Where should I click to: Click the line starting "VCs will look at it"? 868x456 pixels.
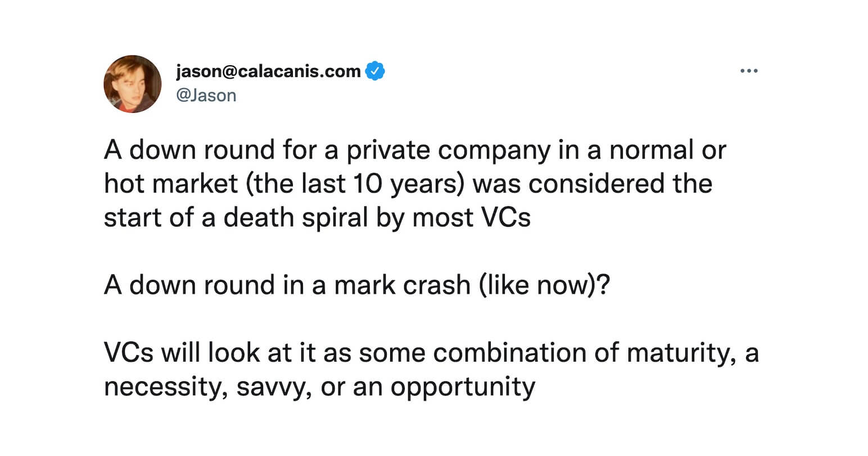coord(431,353)
